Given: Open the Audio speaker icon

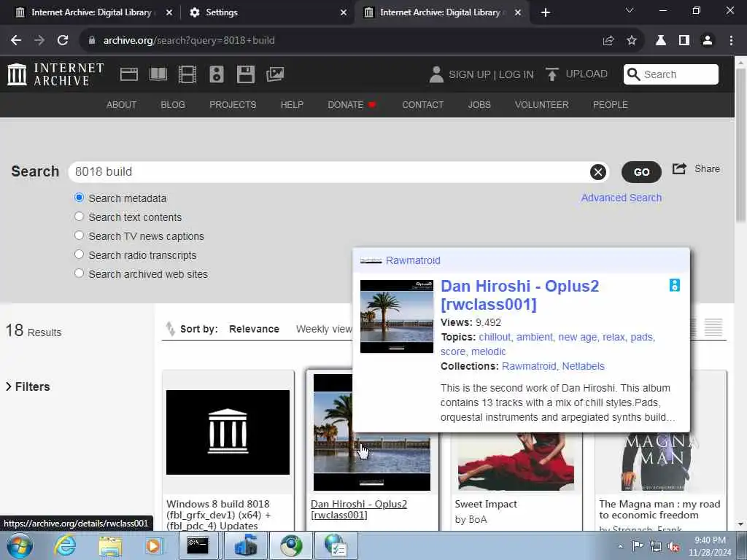Looking at the screenshot, I should pyautogui.click(x=216, y=74).
